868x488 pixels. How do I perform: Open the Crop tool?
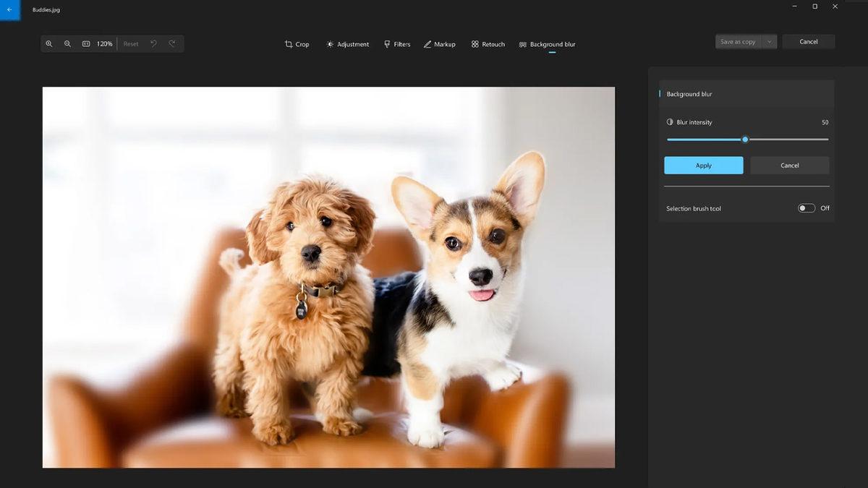(x=297, y=44)
